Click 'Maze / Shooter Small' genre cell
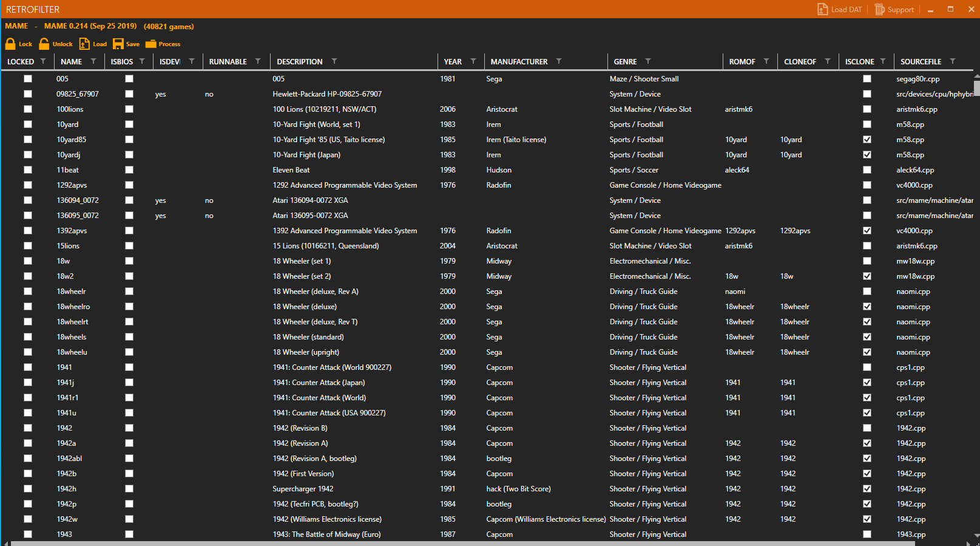 [644, 79]
